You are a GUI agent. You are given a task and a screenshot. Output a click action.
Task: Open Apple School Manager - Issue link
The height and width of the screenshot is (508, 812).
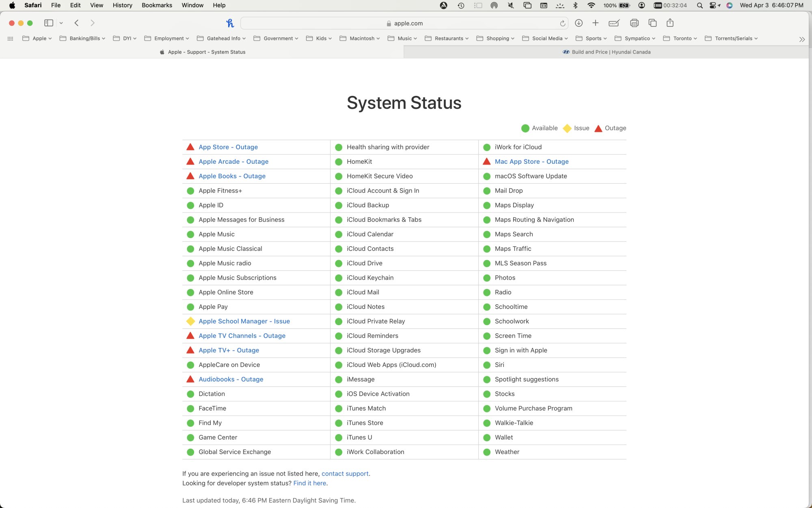[244, 321]
